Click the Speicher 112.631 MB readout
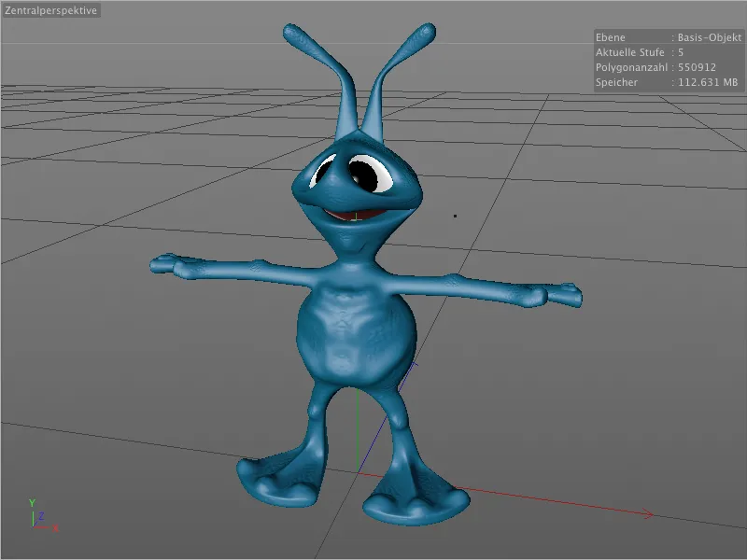 [667, 82]
